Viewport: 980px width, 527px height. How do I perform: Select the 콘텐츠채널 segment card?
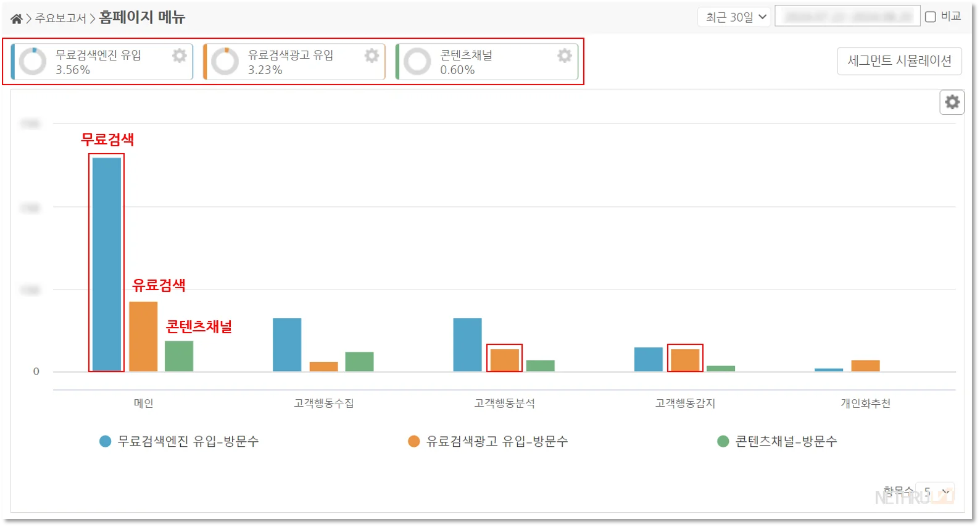488,62
